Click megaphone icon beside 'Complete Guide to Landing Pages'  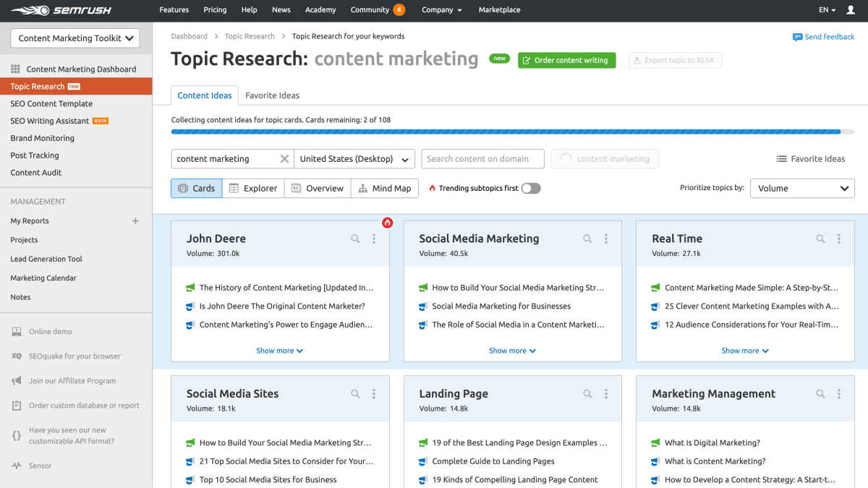click(423, 461)
